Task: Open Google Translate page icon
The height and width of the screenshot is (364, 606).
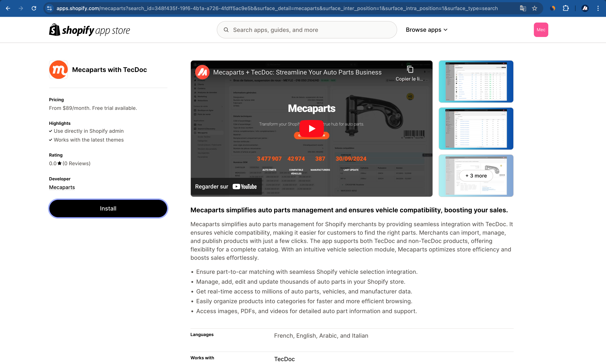Action: [x=523, y=8]
